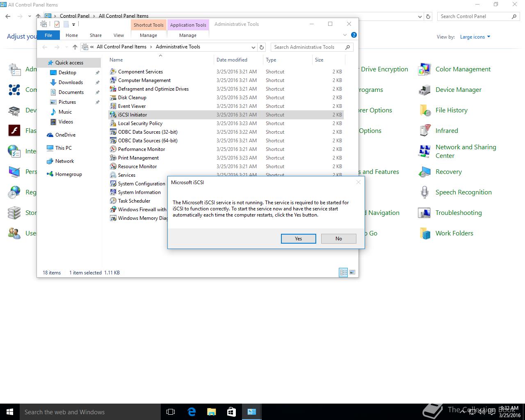Viewport: 525px width, 420px height.
Task: Click the Disk Cleanup icon
Action: 113,97
